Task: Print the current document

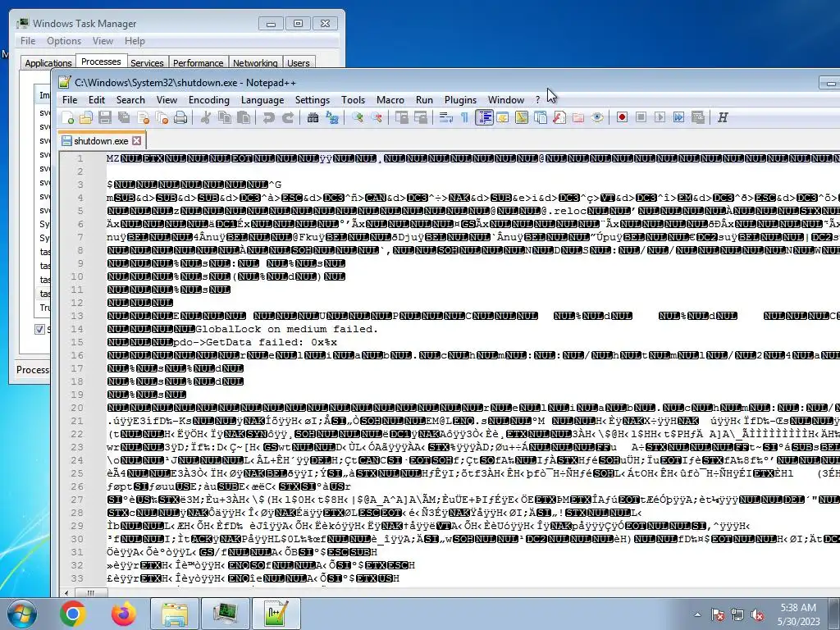Action: point(180,118)
